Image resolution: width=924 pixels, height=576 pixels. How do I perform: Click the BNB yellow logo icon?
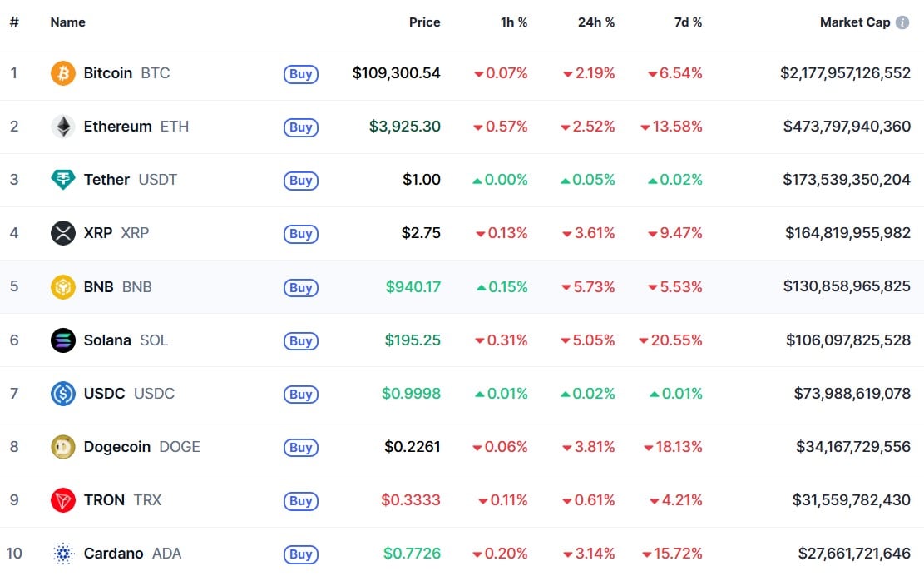coord(63,287)
